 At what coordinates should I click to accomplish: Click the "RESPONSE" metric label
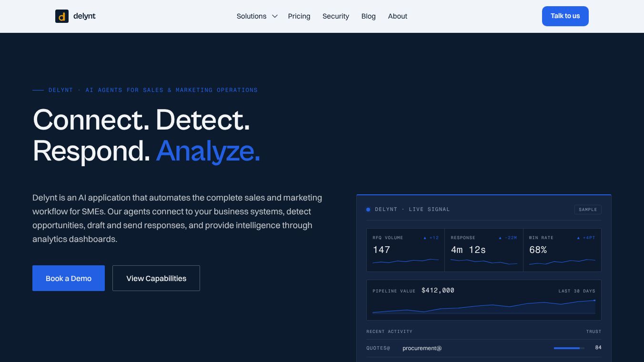coord(463,238)
